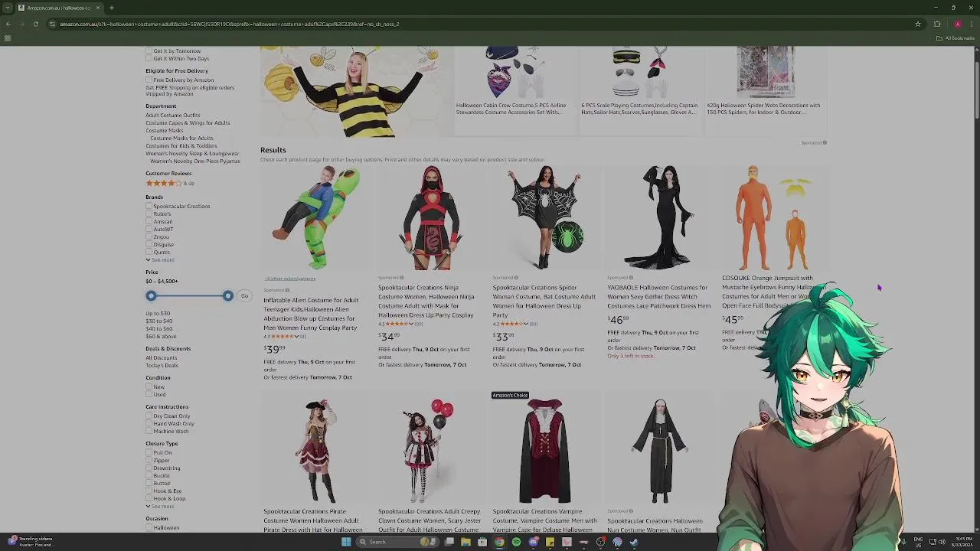Bookmark this page with the star icon
Viewport: 980px width, 551px height.
(x=918, y=24)
